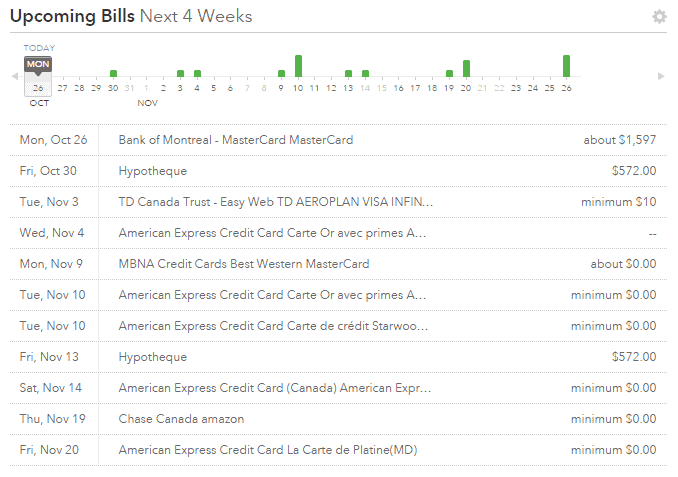
Task: Click the minimum $10 amount
Action: (619, 202)
